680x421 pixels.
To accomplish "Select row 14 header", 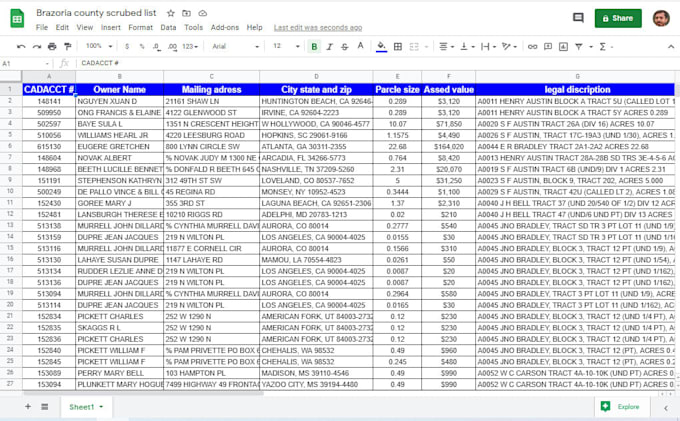I will pyautogui.click(x=10, y=237).
